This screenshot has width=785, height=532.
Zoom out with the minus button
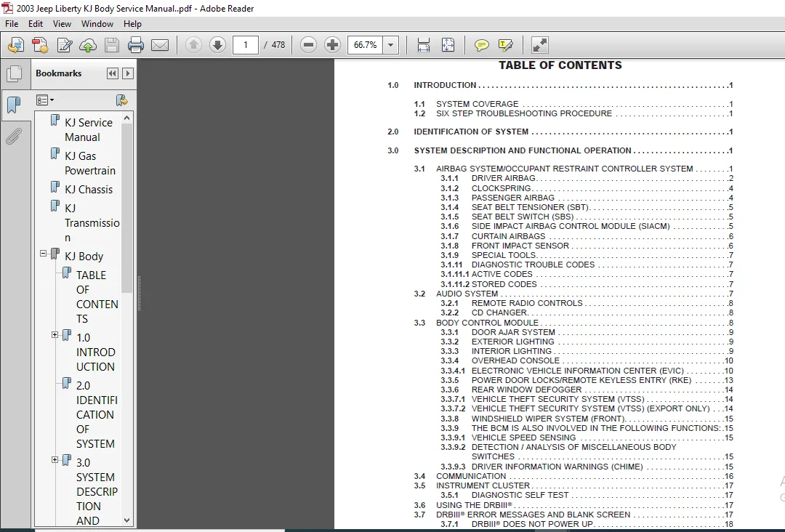coord(308,45)
